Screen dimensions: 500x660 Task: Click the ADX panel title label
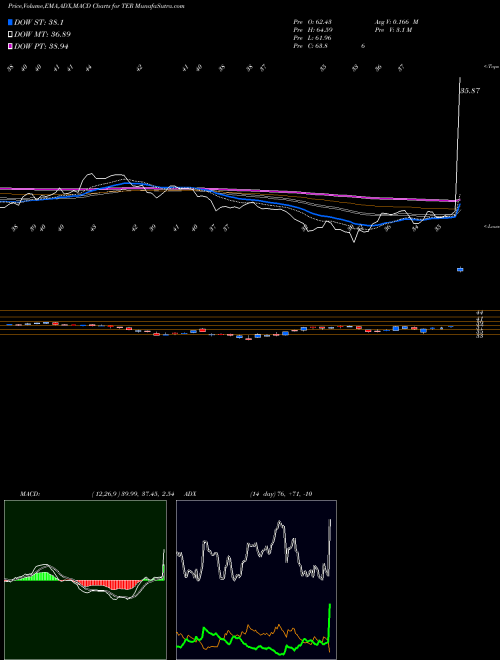coord(190,494)
